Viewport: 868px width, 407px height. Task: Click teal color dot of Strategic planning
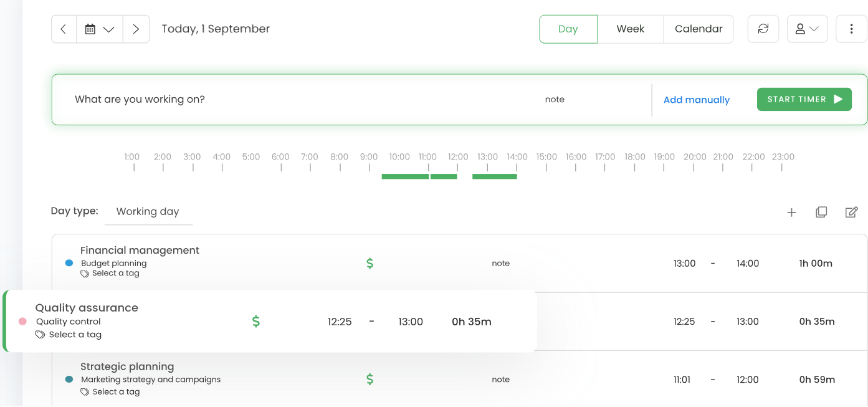coord(69,380)
